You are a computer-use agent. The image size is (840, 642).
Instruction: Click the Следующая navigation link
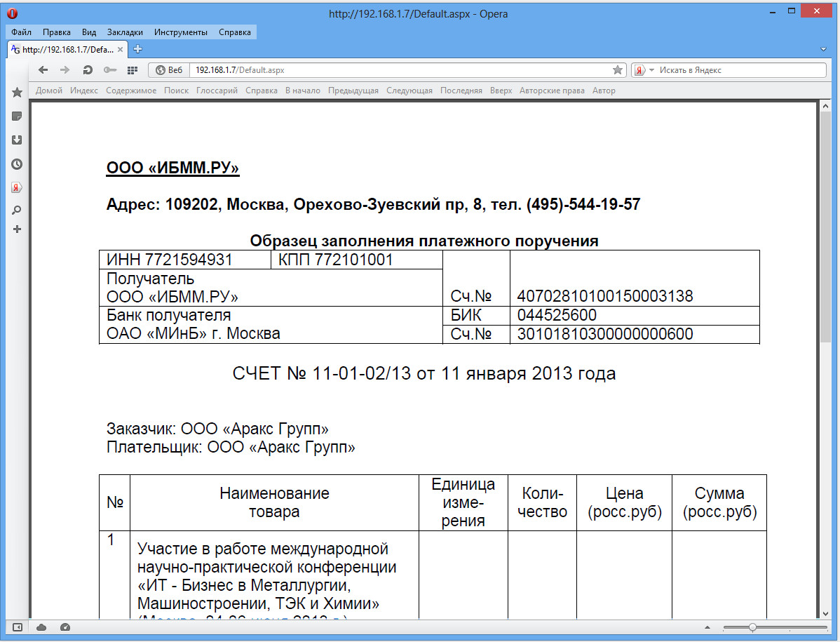(x=409, y=91)
